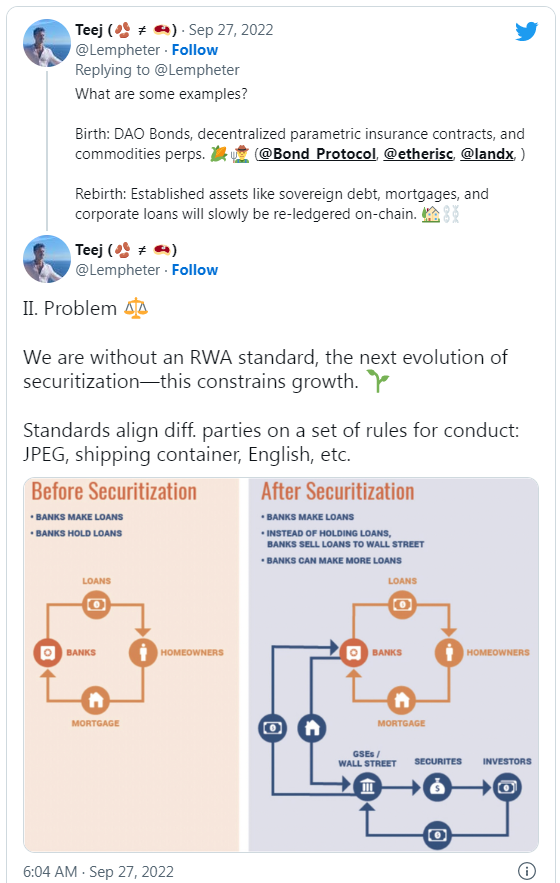This screenshot has width=560, height=883.
Task: Open the Sep 27, 2022 date link
Action: [x=231, y=30]
